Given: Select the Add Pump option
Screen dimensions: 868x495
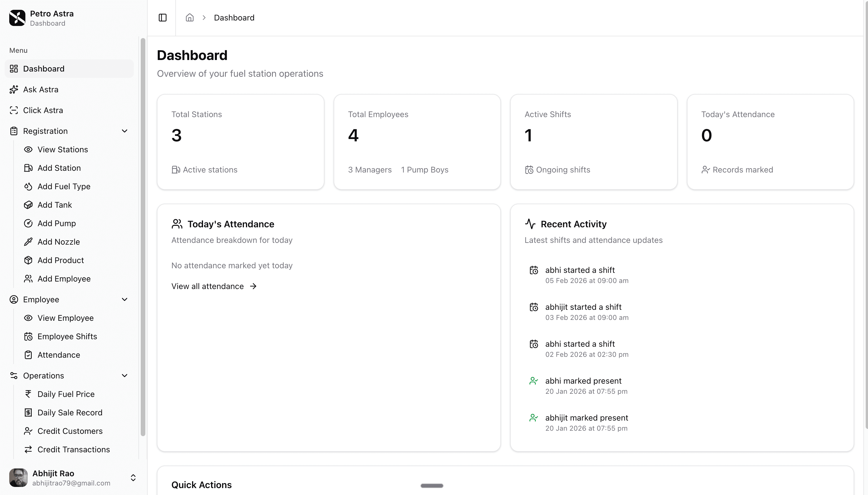Looking at the screenshot, I should click(x=57, y=223).
